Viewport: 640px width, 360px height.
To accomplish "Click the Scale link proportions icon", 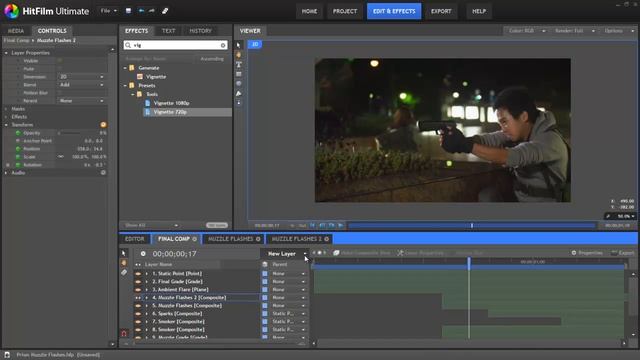I will coord(61,157).
